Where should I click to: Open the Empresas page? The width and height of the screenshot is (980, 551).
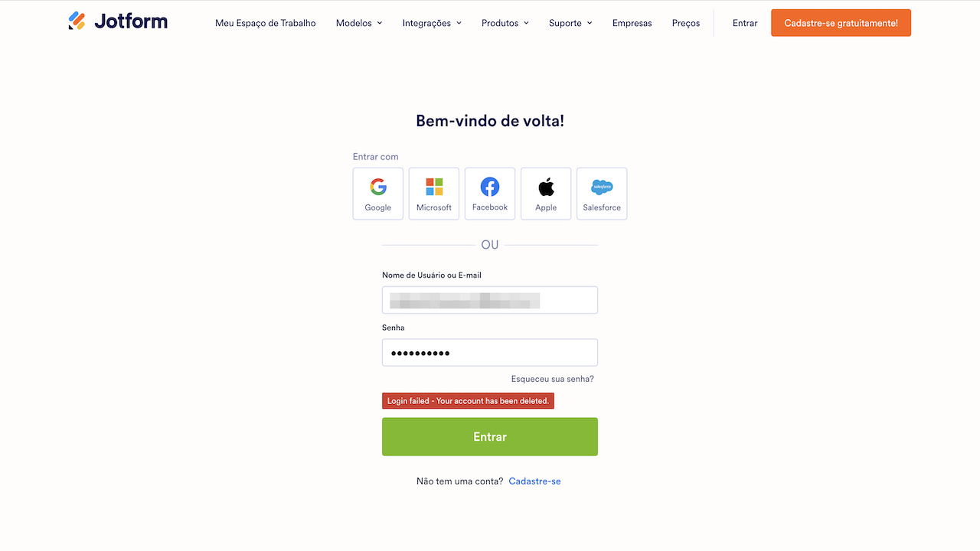pos(632,23)
